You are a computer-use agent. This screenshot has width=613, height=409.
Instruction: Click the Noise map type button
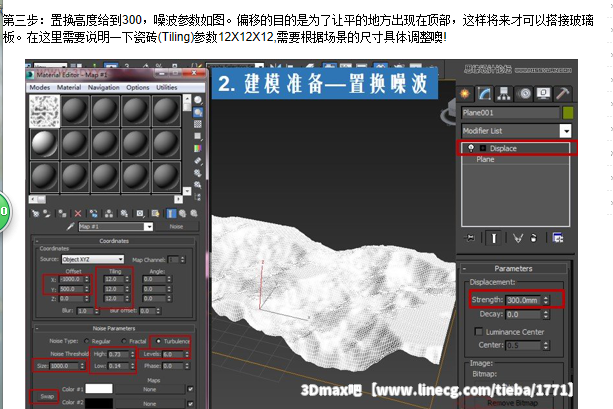tap(176, 226)
